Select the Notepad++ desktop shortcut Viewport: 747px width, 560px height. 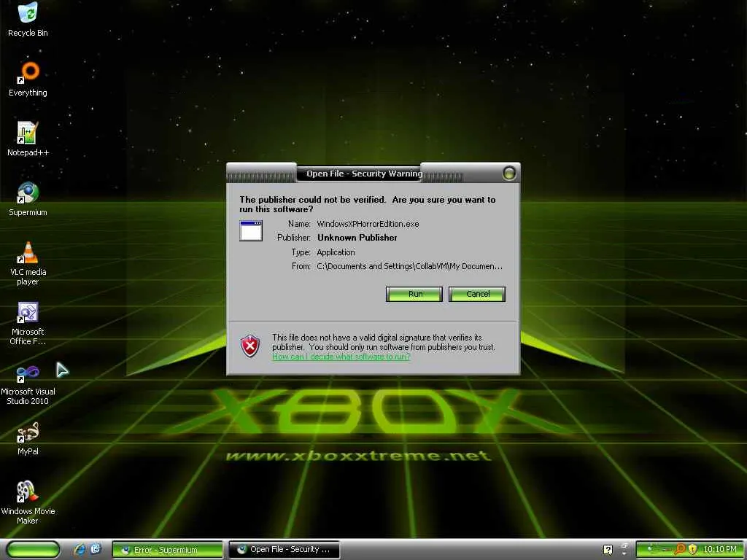pyautogui.click(x=28, y=139)
